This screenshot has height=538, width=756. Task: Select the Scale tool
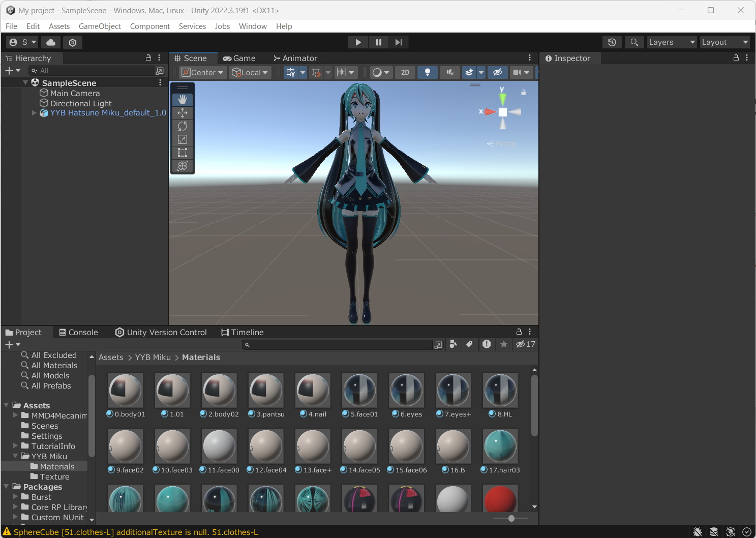click(x=182, y=139)
